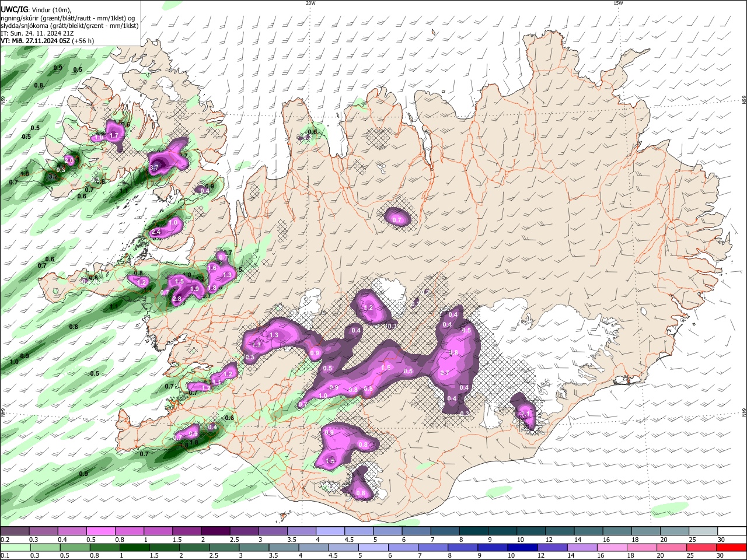Select the darkest green 1 rain legend swatch
The height and width of the screenshot is (560, 747).
[x=134, y=547]
